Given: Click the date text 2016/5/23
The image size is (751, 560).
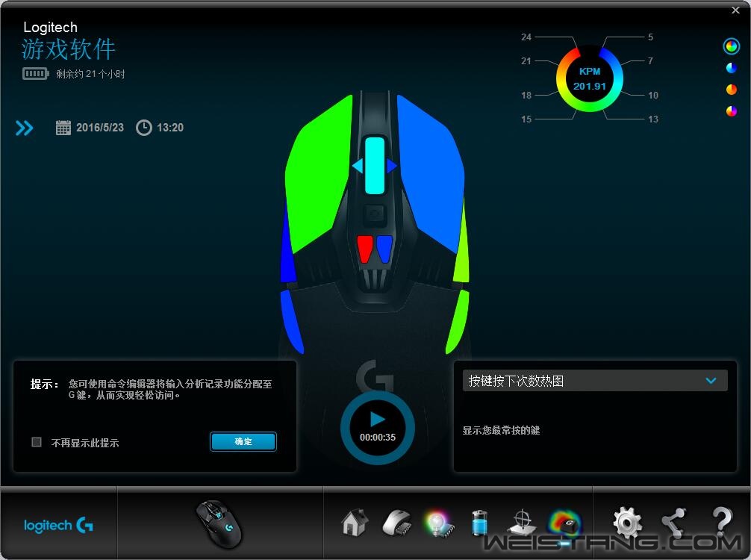Looking at the screenshot, I should (x=99, y=128).
